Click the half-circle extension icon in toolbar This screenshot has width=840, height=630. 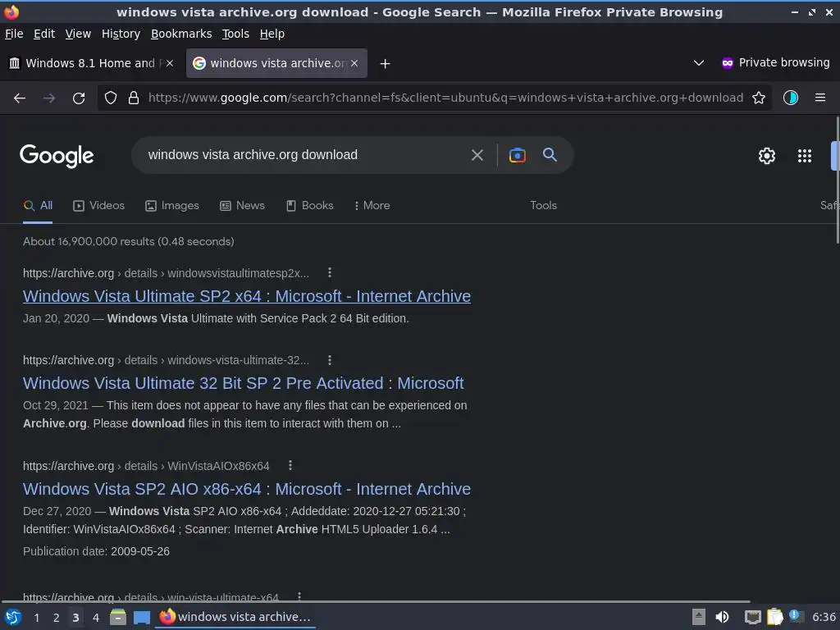(x=791, y=98)
